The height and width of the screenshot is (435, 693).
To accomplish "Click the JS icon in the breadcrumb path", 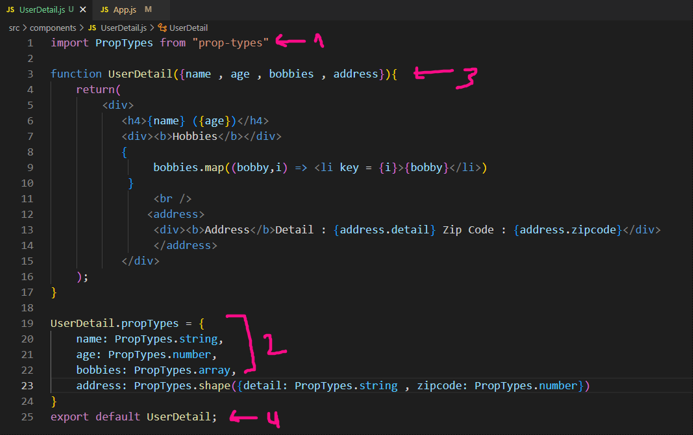I will coord(92,28).
